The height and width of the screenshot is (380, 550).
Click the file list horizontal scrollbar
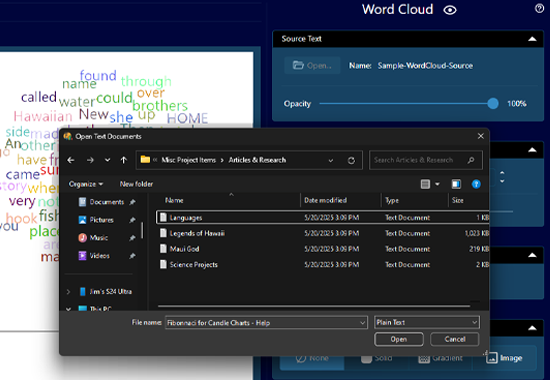(314, 306)
